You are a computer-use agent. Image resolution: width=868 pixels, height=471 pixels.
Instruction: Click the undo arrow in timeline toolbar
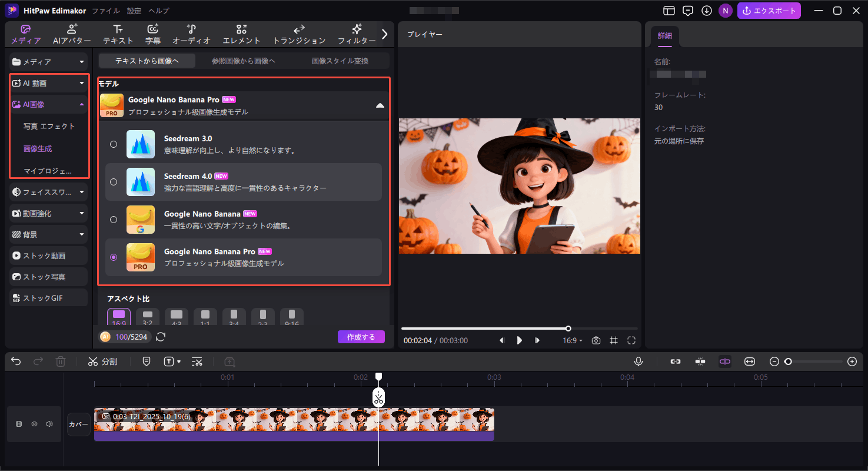click(x=16, y=361)
